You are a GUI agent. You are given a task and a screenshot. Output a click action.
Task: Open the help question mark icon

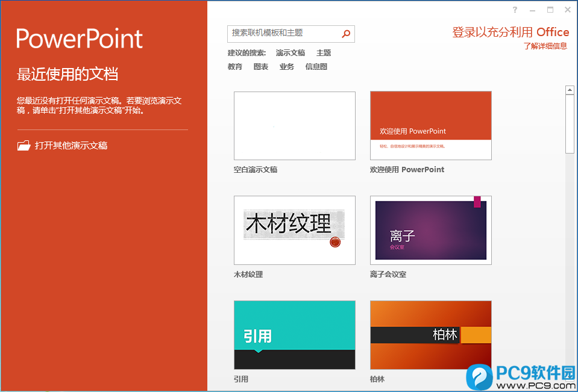click(x=515, y=10)
